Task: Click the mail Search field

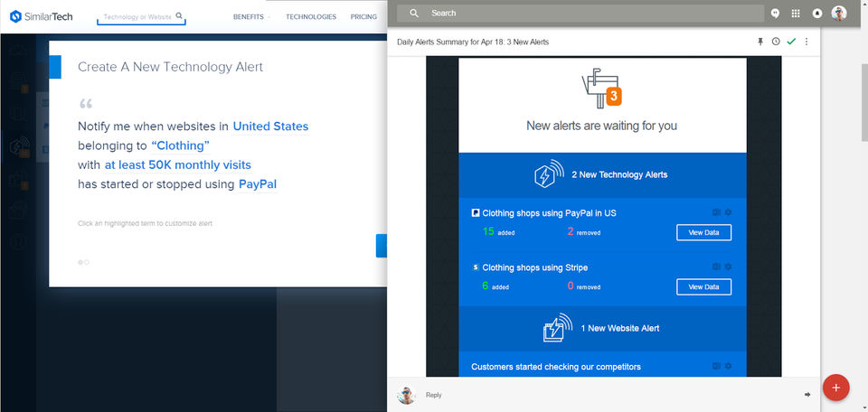Action: tap(580, 14)
